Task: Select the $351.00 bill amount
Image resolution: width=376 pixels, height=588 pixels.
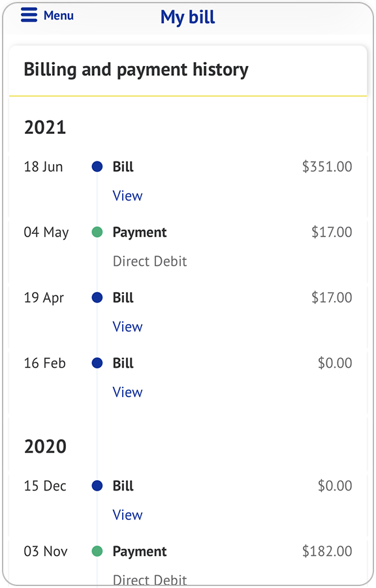Action: [x=327, y=167]
